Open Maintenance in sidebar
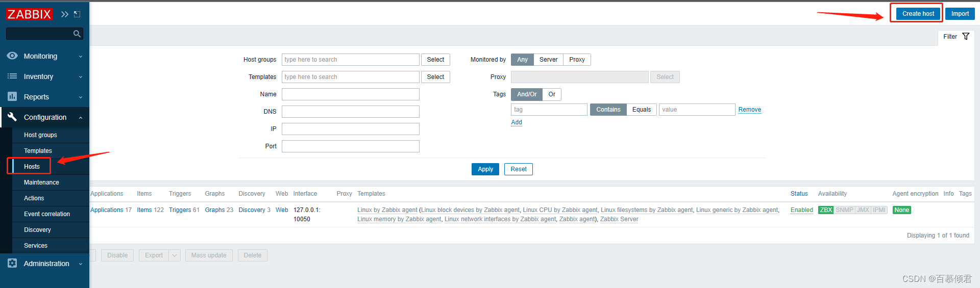The image size is (980, 288). point(41,182)
